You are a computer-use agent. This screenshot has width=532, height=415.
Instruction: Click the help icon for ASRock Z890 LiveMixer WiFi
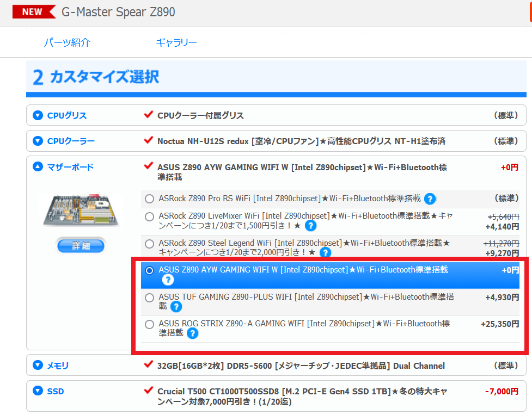(310, 226)
